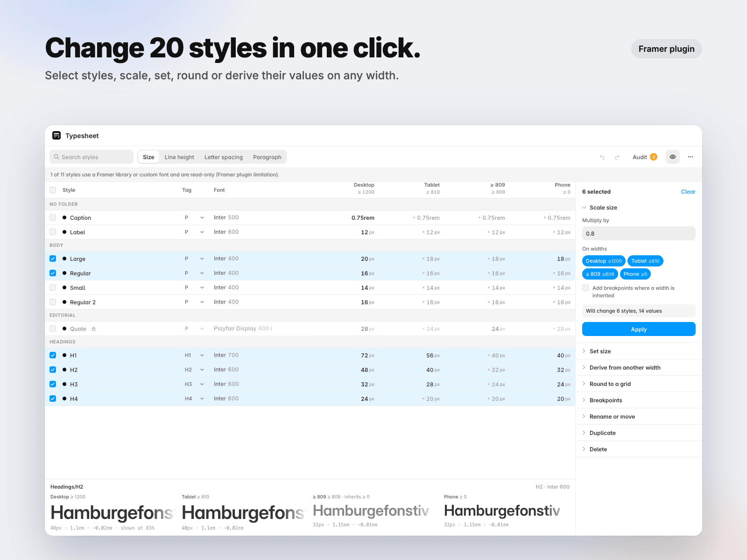
Task: Toggle the Tablet ≥810 width chip
Action: 645,261
